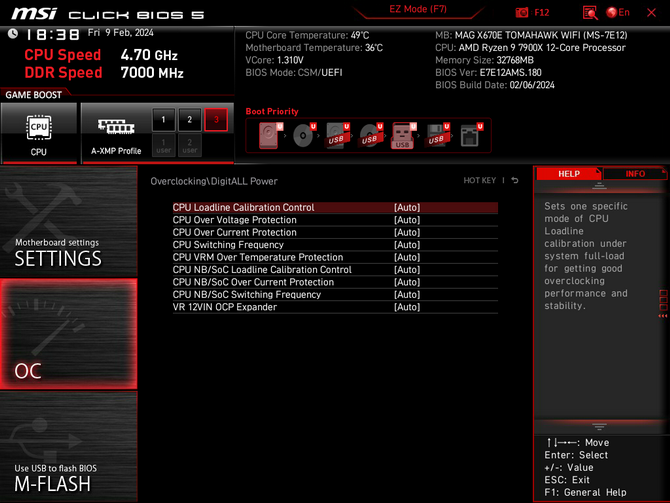Screen dimensions: 670x503
Task: Open CPU Switching Frequency setting
Action: [335, 244]
